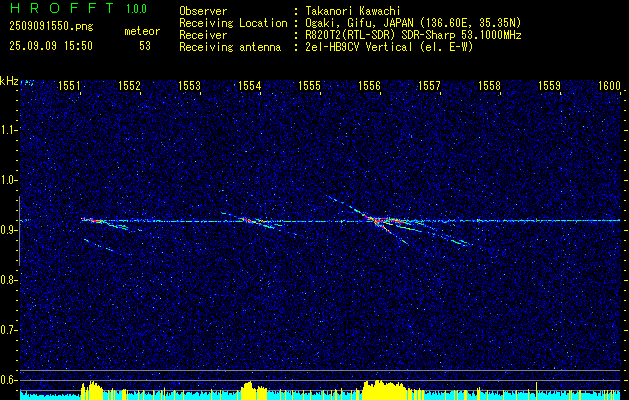This screenshot has height=400, width=629.
Task: Click the Receiving Location label
Action: click(233, 23)
